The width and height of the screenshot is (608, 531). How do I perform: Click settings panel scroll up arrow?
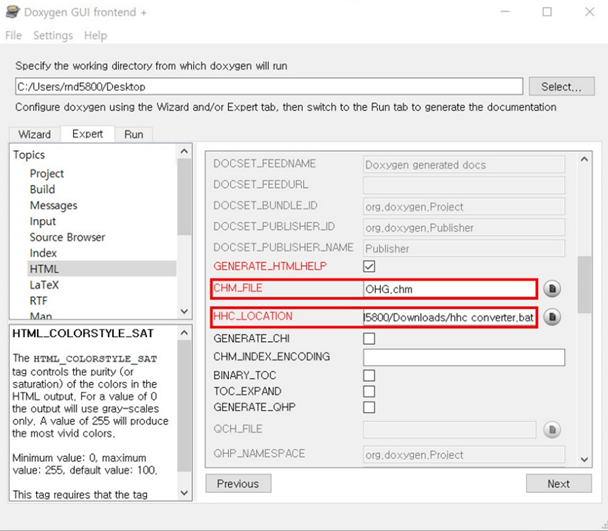pos(584,159)
